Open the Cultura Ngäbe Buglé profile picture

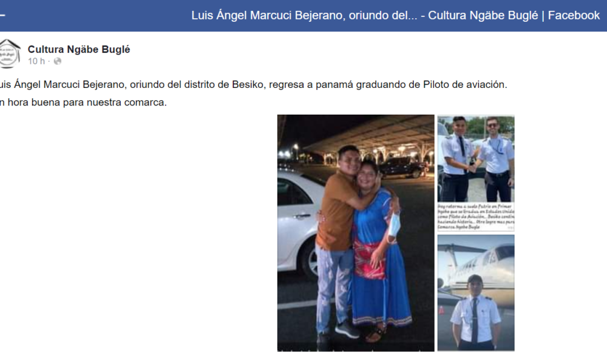tap(9, 54)
